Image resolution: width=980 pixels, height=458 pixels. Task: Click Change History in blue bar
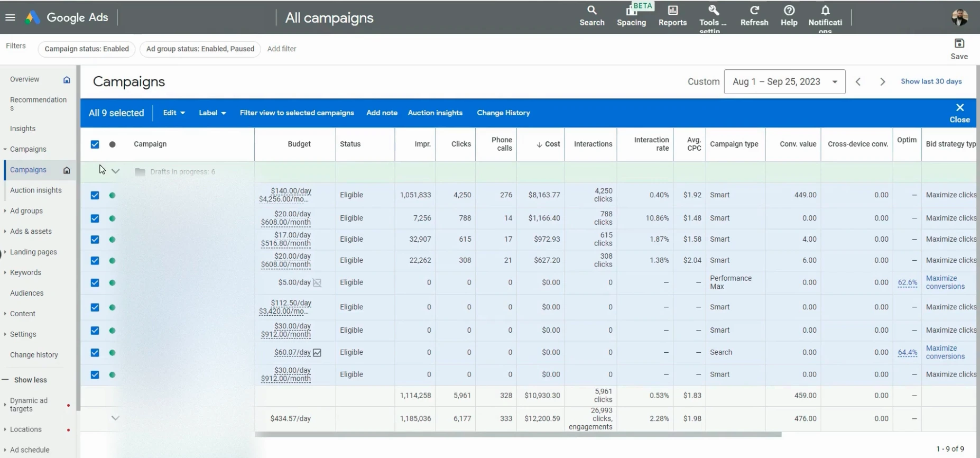pyautogui.click(x=503, y=113)
